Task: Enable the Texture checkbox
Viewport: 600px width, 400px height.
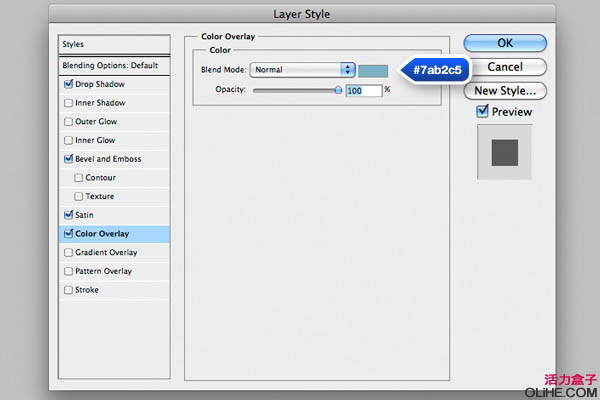Action: pyautogui.click(x=78, y=196)
